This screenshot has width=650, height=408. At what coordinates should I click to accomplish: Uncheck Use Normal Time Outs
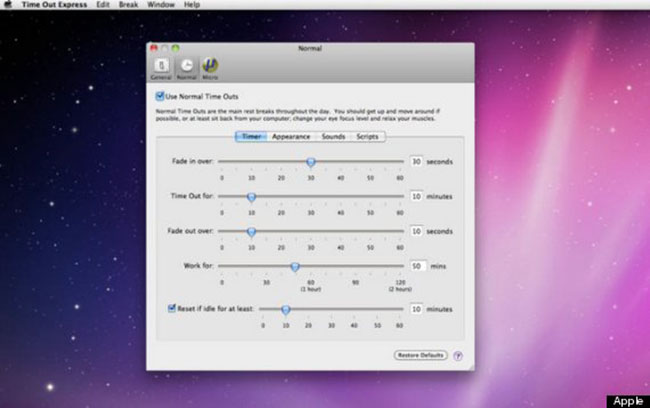(x=160, y=96)
